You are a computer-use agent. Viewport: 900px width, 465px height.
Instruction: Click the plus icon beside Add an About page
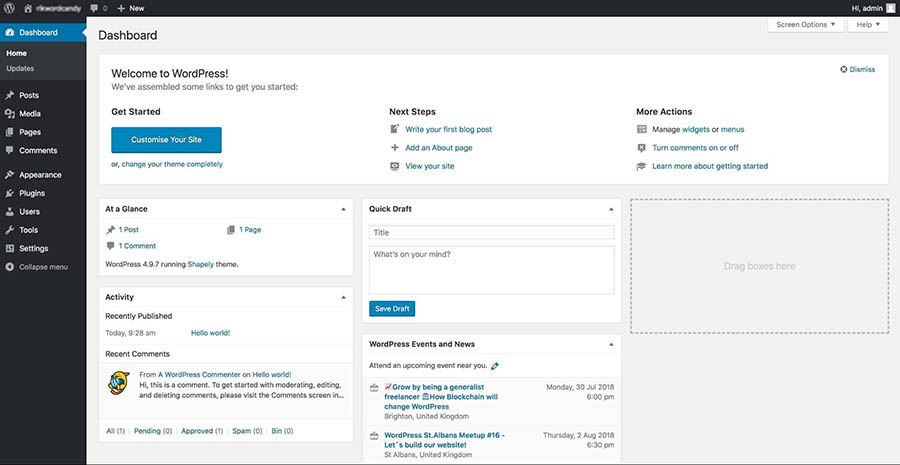point(394,148)
